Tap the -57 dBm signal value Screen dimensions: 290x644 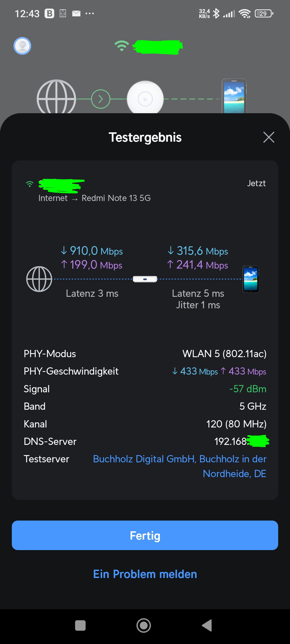coord(248,389)
